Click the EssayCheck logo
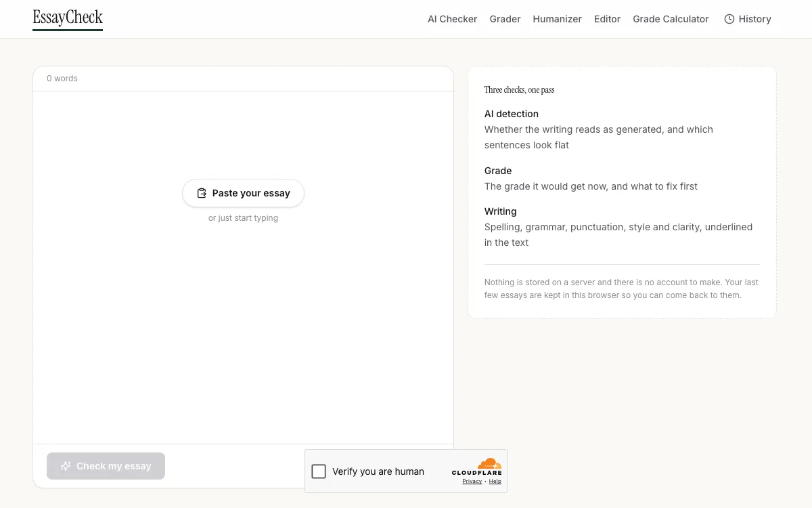The width and height of the screenshot is (812, 508). (68, 18)
